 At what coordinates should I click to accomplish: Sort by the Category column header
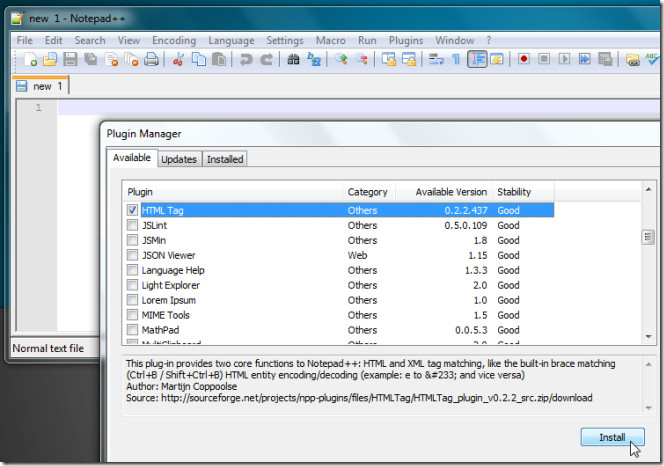pyautogui.click(x=369, y=192)
